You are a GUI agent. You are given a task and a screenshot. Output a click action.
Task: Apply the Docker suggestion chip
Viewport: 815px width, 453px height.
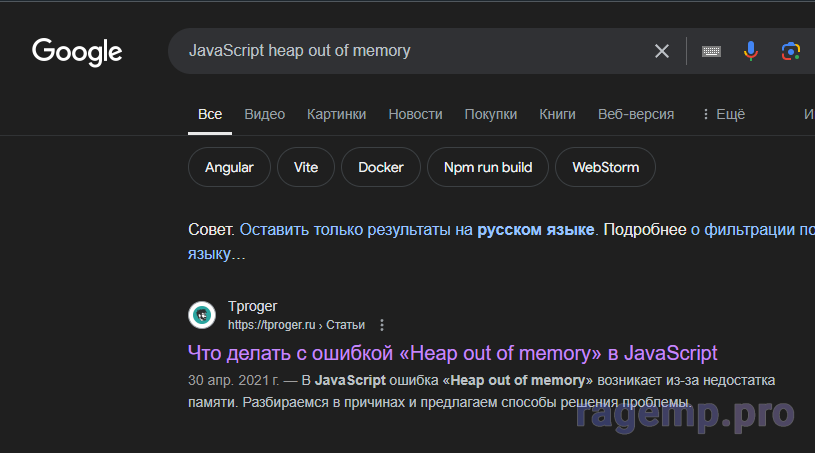380,167
